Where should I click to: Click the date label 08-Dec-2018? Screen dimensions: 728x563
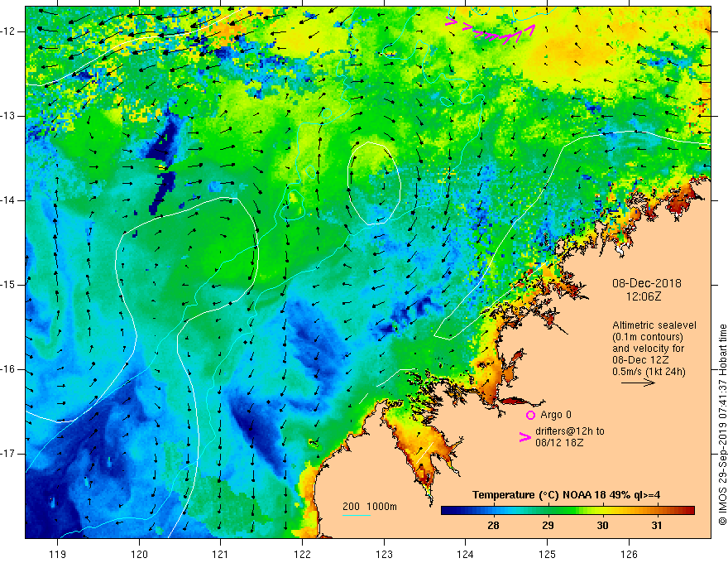[x=647, y=283]
